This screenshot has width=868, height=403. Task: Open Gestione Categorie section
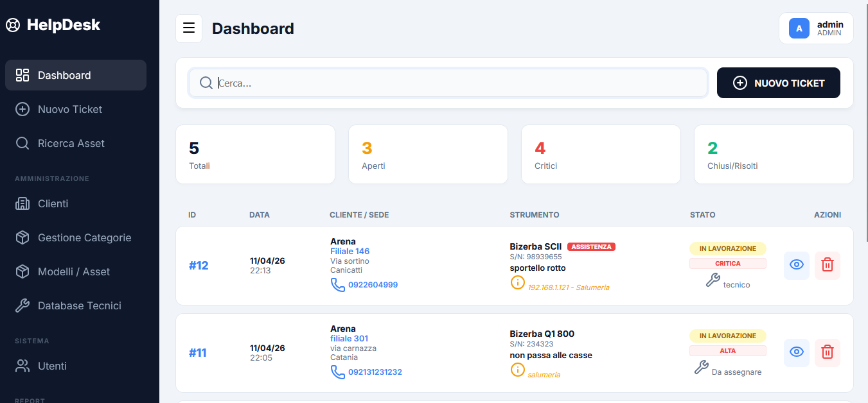pos(84,237)
